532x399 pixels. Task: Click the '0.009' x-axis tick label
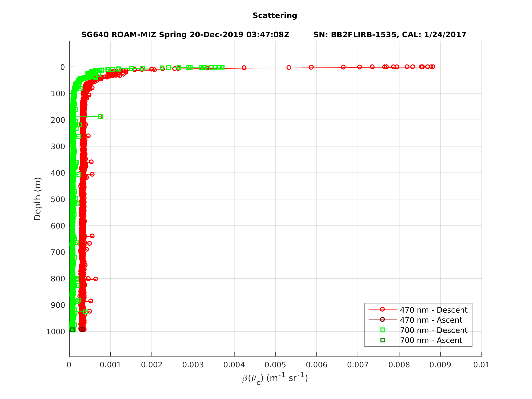440,365
